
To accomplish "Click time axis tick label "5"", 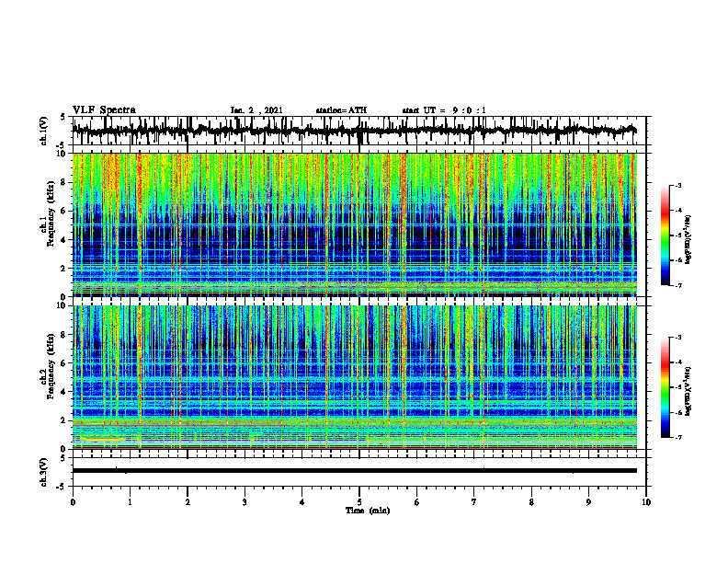I will click(359, 502).
